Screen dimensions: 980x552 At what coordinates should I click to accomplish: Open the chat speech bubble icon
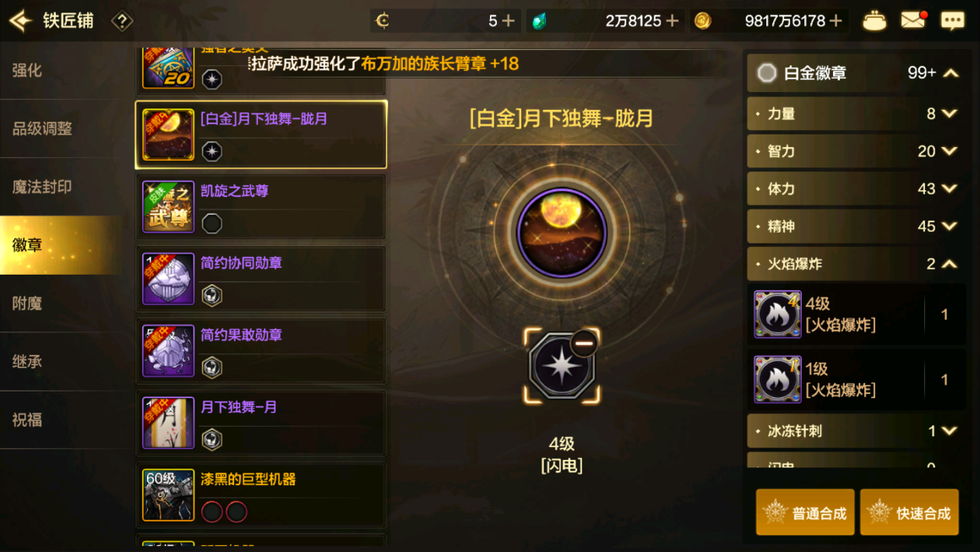952,21
